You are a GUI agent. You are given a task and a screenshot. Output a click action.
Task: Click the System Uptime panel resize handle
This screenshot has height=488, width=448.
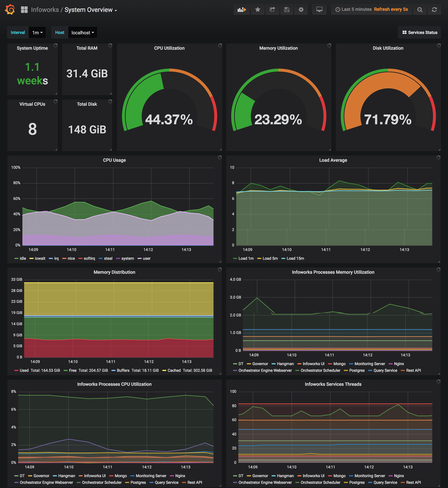tap(56, 94)
